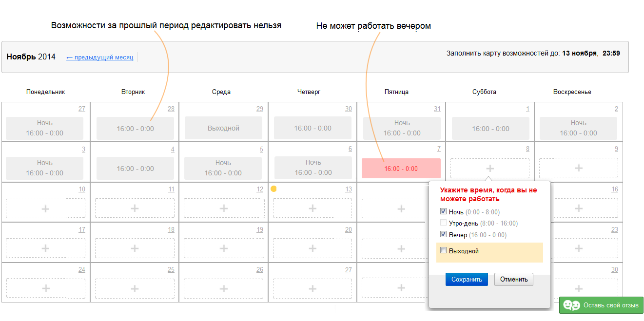Image resolution: width=644 pixels, height=321 pixels.
Task: Select the 16:00 - 0:00 entry on Thursday 30
Action: coord(312,129)
